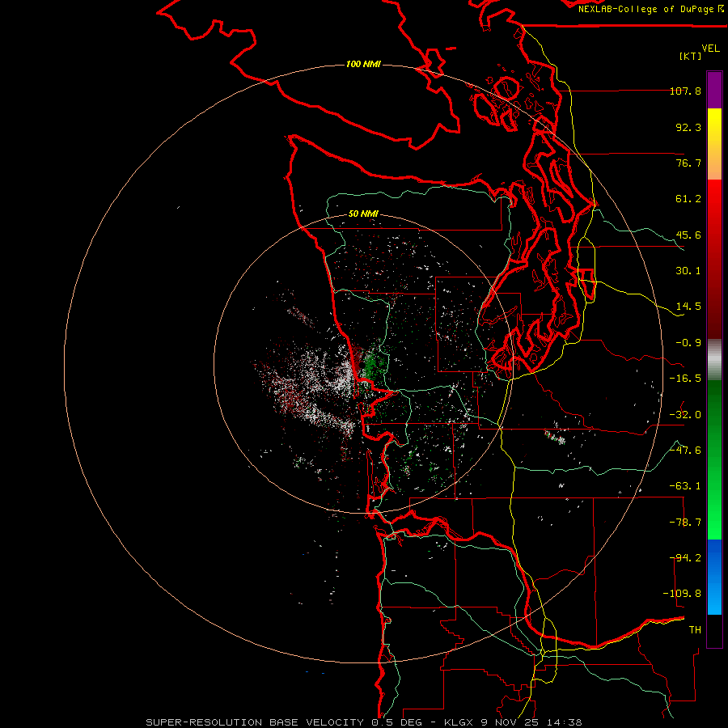This screenshot has width=728, height=728.
Task: Click the 92.3 legend value
Action: tap(688, 127)
